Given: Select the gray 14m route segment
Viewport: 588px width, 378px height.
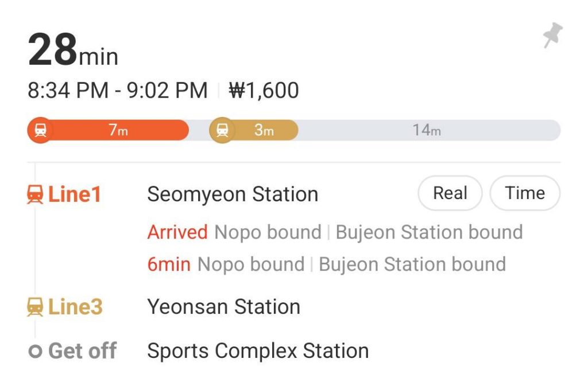Looking at the screenshot, I should (x=426, y=130).
